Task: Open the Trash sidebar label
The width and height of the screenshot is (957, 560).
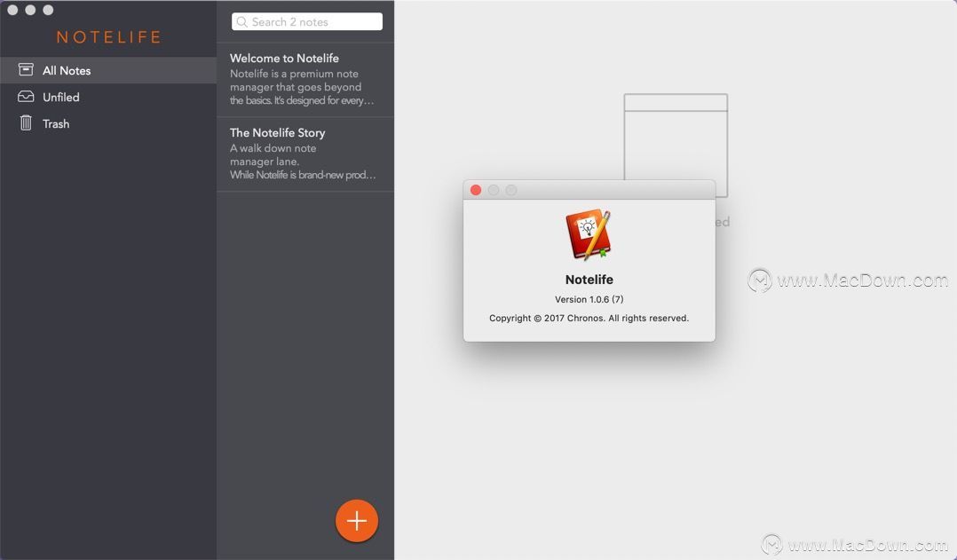Action: [x=56, y=124]
